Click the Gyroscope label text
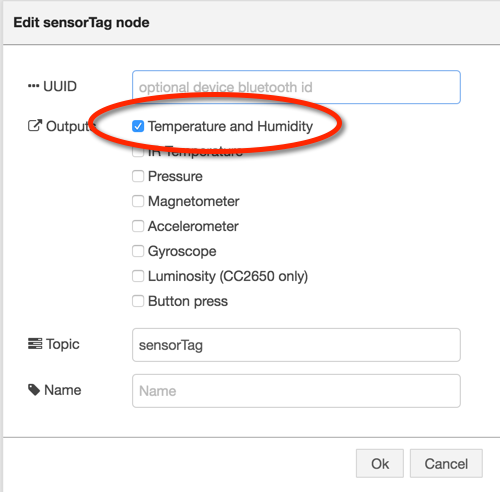 pyautogui.click(x=182, y=251)
